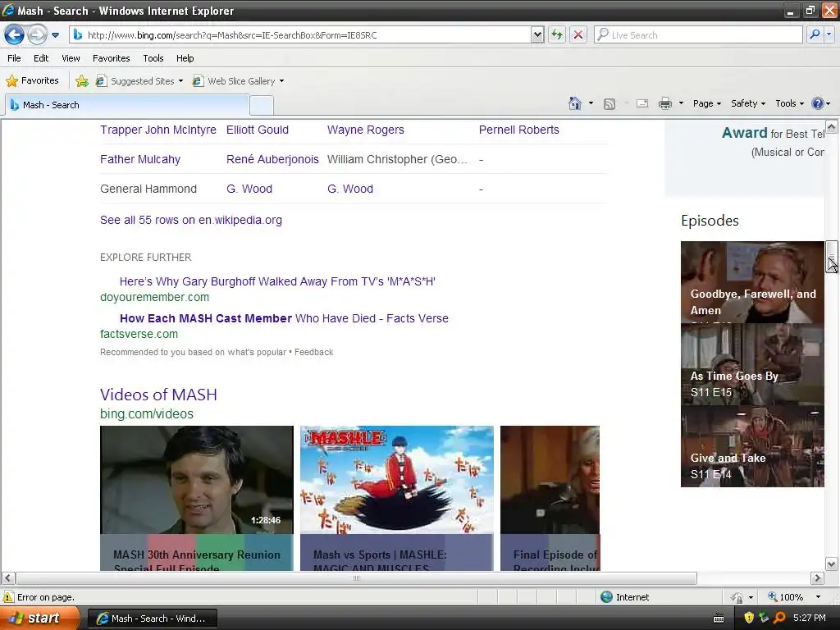The height and width of the screenshot is (630, 840).
Task: Click the Forward navigation arrow
Action: 37,35
